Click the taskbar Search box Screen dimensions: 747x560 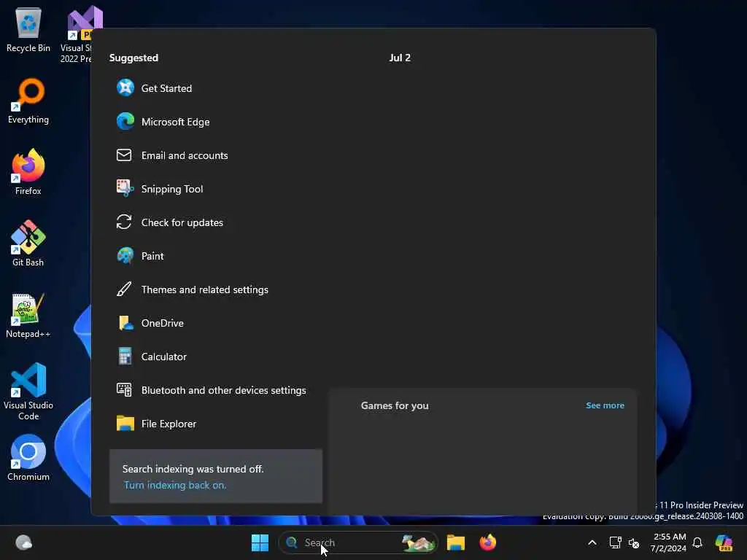click(x=357, y=542)
